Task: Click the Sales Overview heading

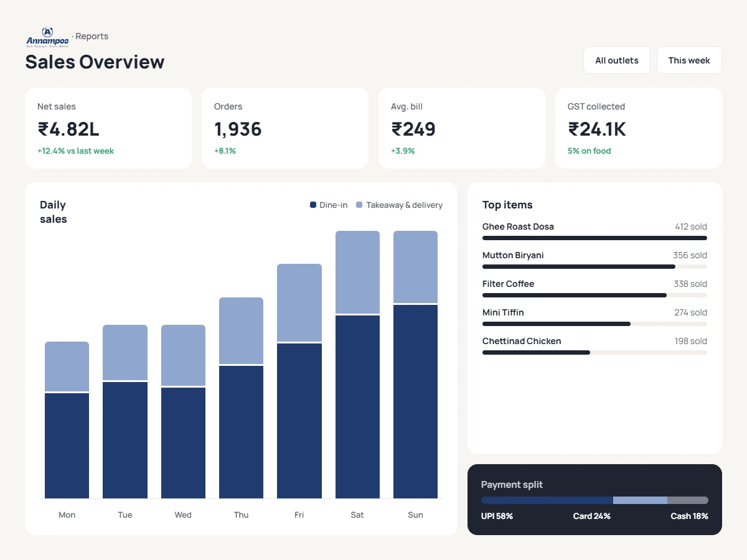Action: [x=95, y=62]
